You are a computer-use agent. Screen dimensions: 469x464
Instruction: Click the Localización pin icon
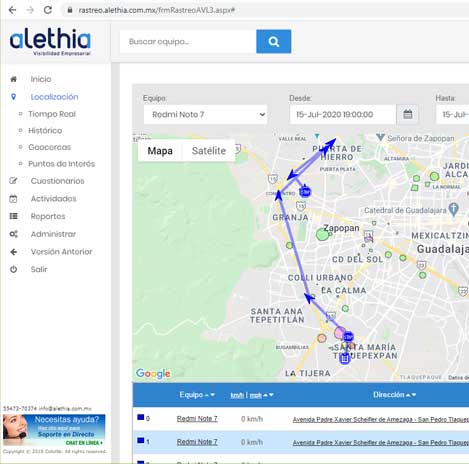coord(13,97)
